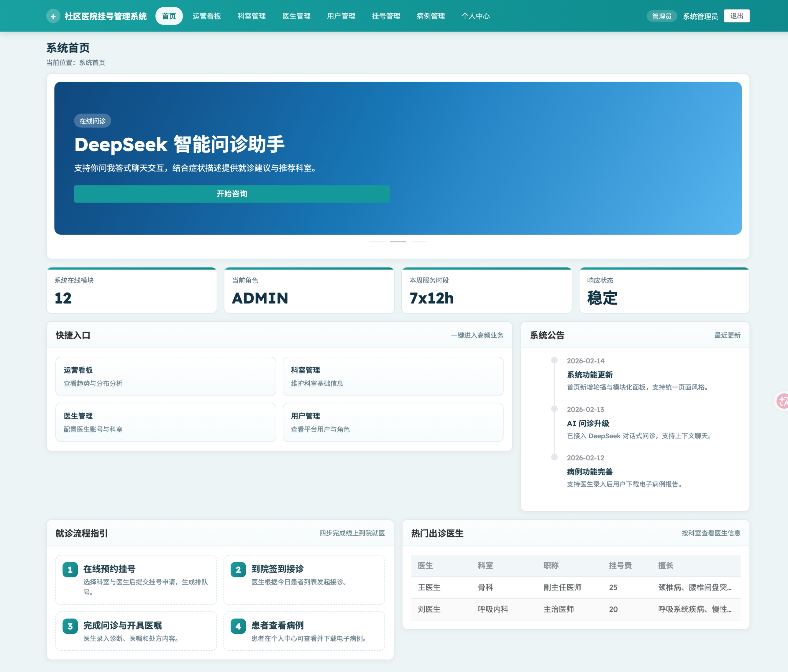Click the 开始咨询 button on the banner
Image resolution: width=788 pixels, height=672 pixels.
(232, 194)
